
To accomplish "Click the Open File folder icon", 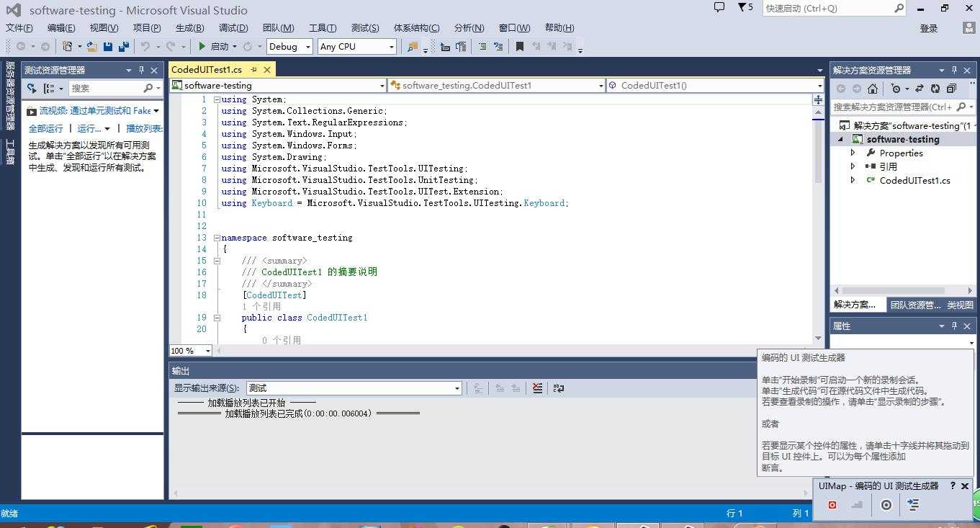I will pyautogui.click(x=92, y=46).
